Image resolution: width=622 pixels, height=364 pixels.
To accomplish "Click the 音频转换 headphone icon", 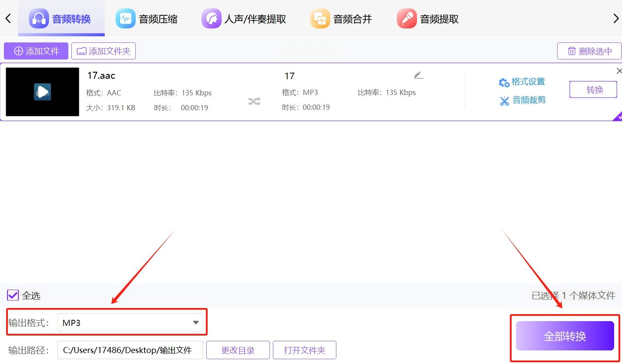I will pyautogui.click(x=39, y=19).
